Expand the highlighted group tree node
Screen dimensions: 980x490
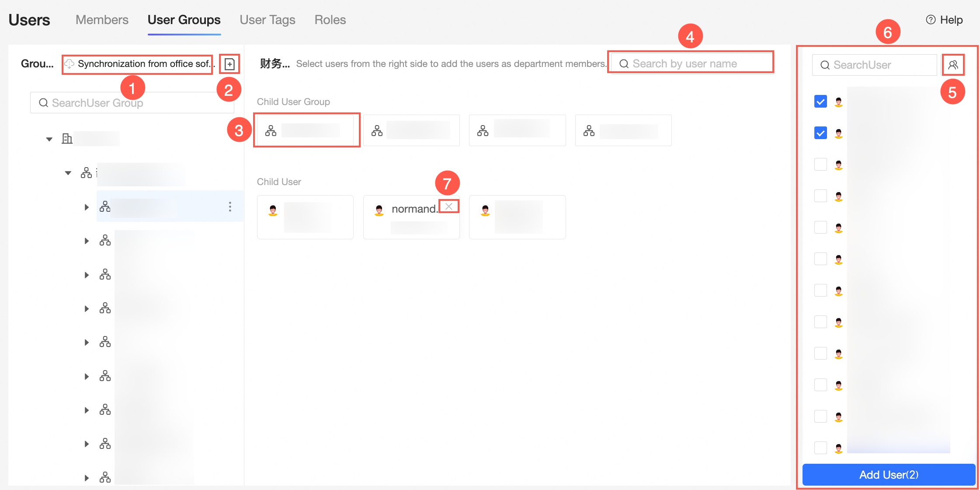tap(87, 207)
